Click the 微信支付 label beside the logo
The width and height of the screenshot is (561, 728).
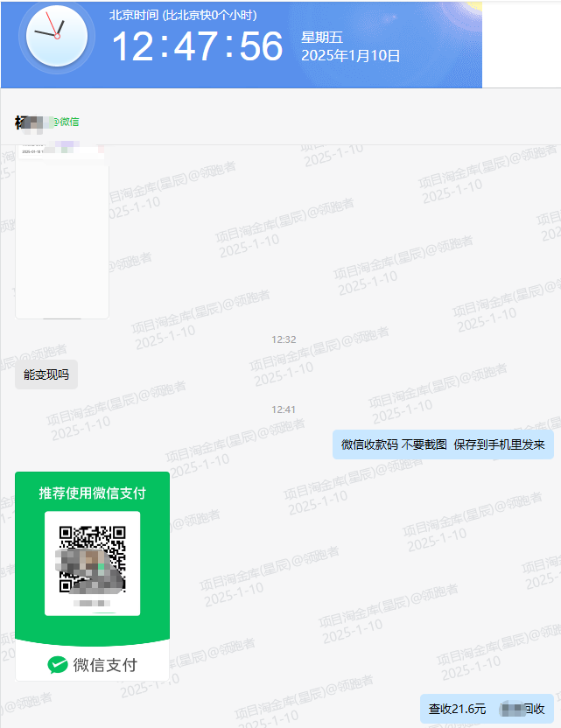click(x=105, y=665)
